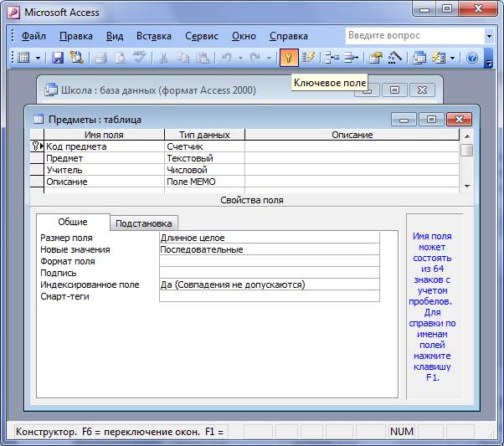Click the Properties toolbar icon
The width and height of the screenshot is (504, 446).
[x=375, y=58]
